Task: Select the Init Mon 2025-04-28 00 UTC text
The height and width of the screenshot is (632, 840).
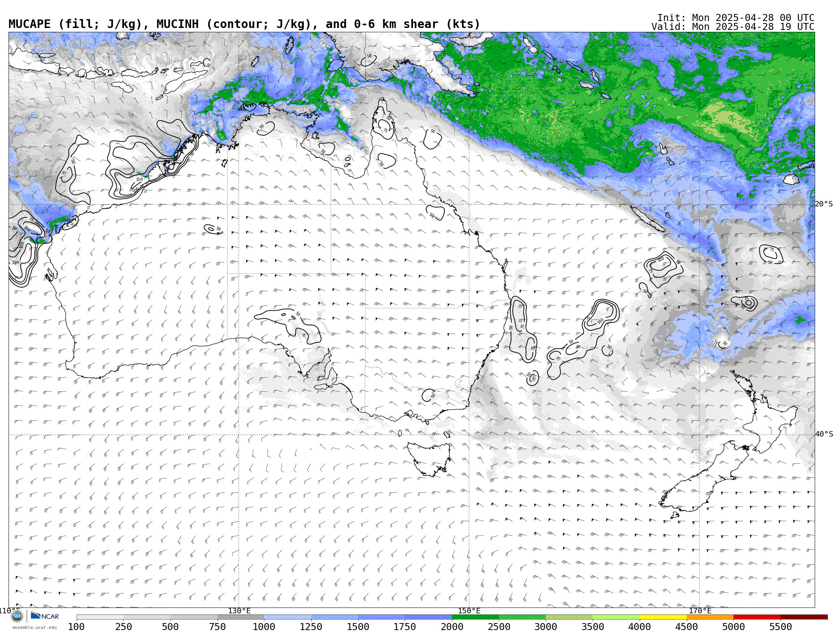Action: click(736, 18)
